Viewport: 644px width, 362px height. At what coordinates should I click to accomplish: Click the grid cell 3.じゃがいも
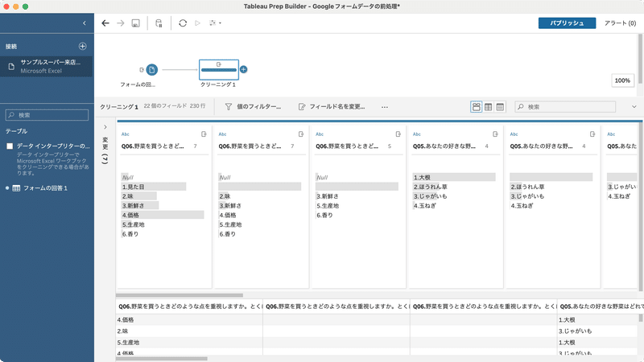pos(598,331)
